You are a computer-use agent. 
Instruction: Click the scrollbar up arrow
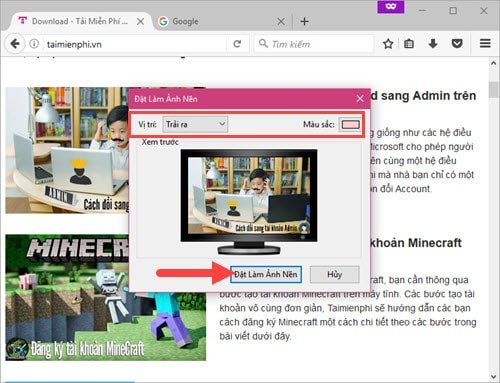(x=493, y=63)
